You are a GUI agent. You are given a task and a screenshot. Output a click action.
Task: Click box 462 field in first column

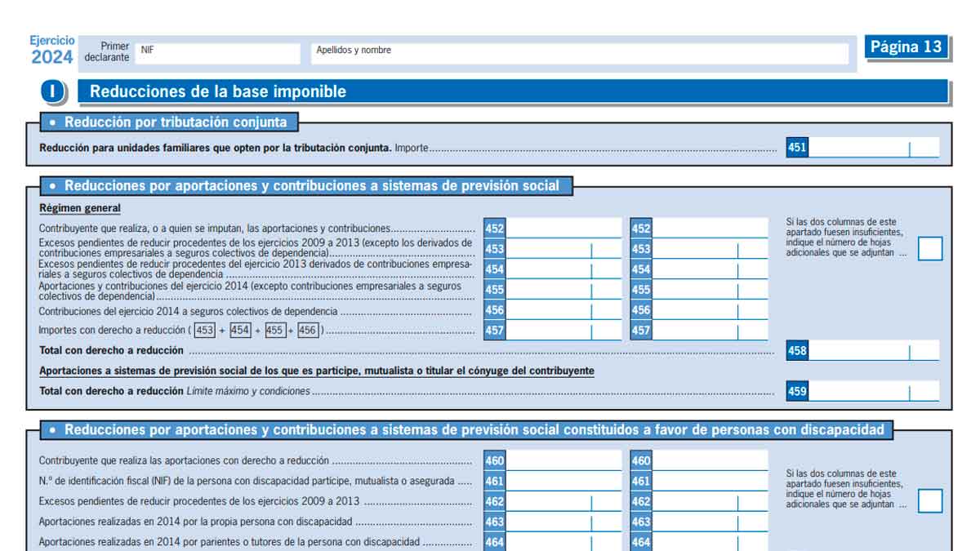[564, 501]
